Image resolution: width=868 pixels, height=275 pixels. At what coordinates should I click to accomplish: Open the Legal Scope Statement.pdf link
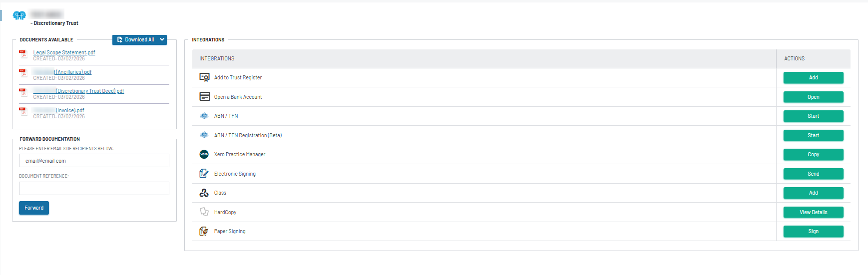coord(64,52)
